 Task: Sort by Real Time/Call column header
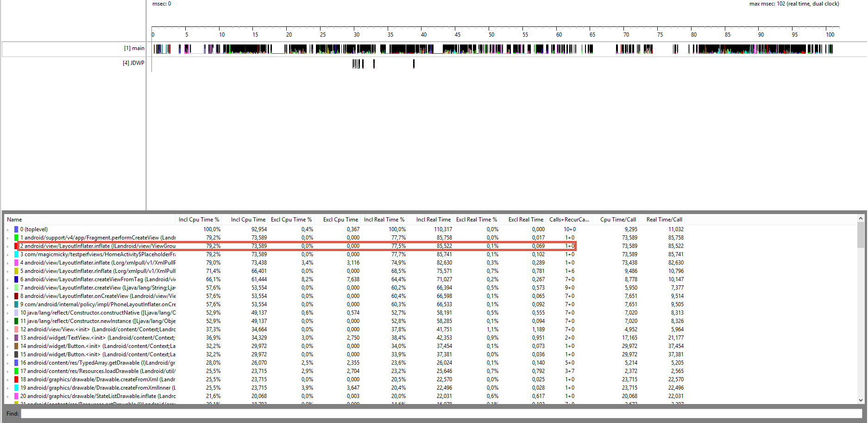coord(664,220)
